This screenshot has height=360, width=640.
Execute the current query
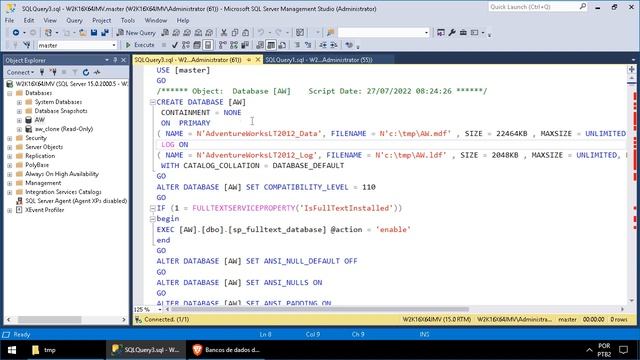pos(140,45)
